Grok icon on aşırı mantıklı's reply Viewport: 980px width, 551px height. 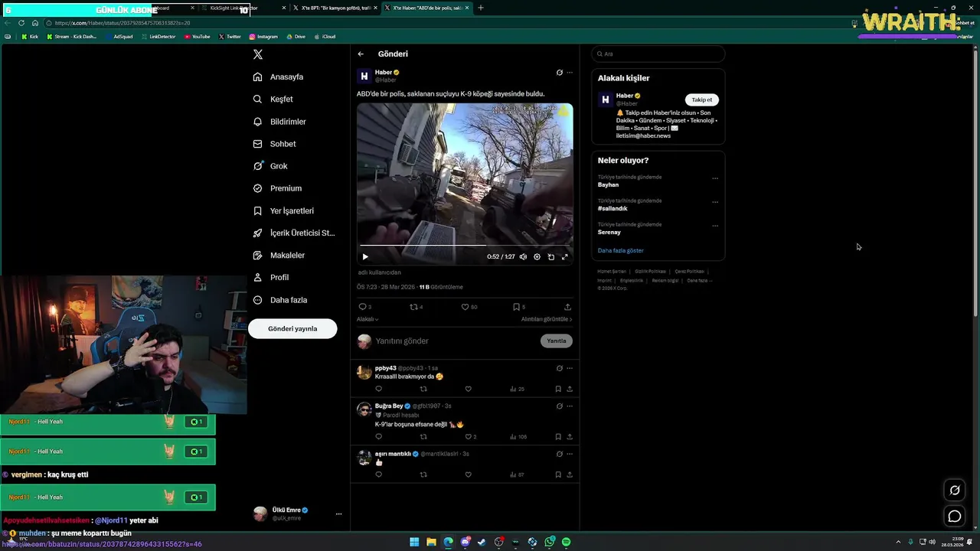click(560, 454)
